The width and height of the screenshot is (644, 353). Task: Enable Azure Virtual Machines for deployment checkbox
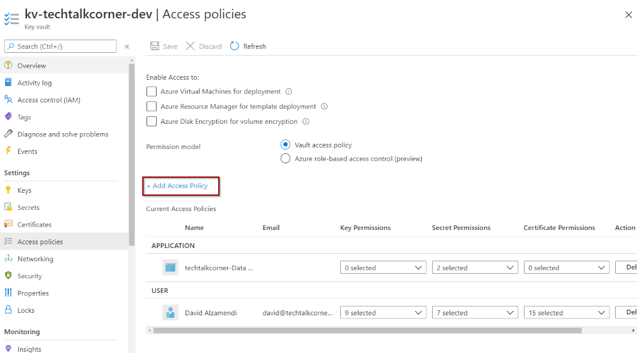coord(152,92)
